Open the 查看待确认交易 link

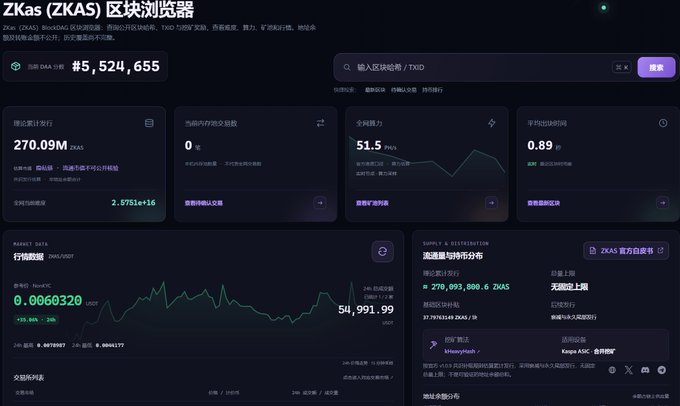[203, 203]
